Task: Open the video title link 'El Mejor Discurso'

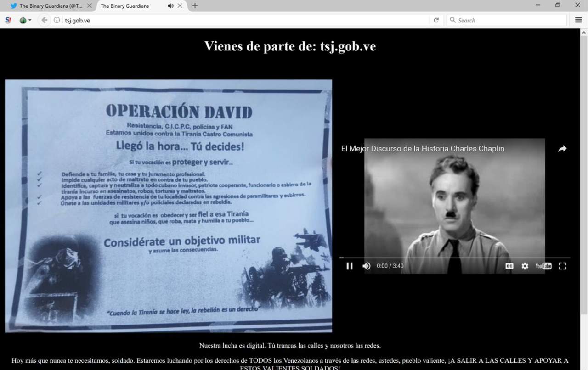Action: pyautogui.click(x=422, y=149)
